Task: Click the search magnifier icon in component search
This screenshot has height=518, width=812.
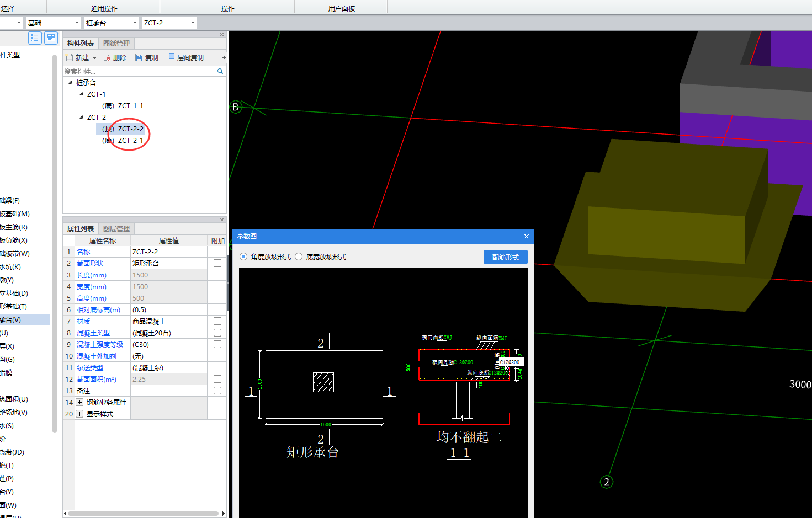Action: (220, 71)
